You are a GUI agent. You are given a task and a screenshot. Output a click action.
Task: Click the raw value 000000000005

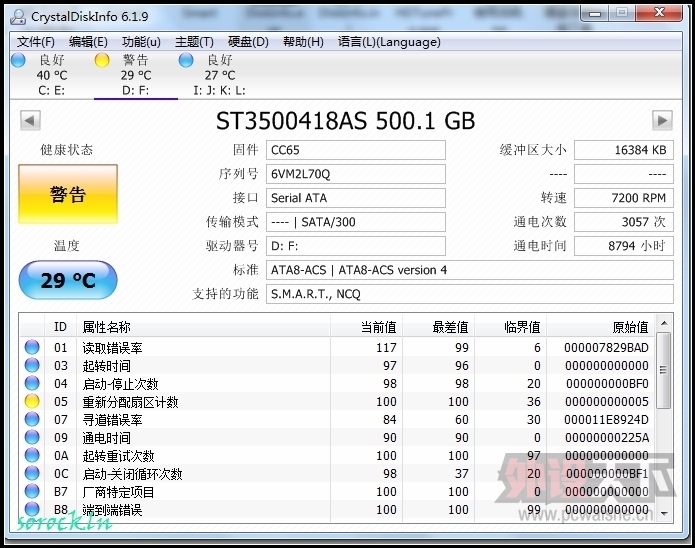click(607, 402)
